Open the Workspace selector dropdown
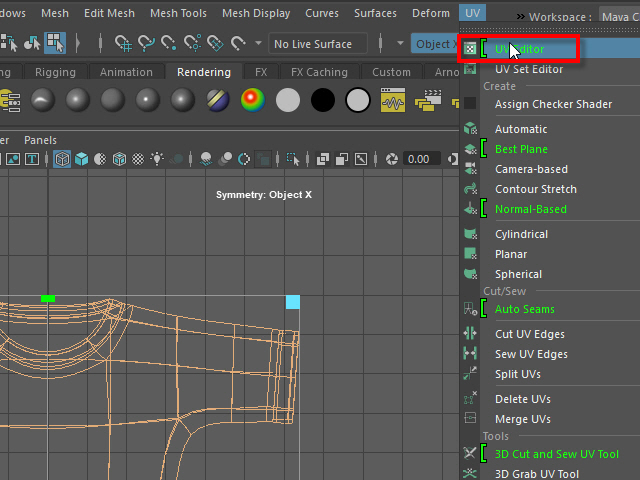Viewport: 640px width, 480px height. [x=618, y=17]
